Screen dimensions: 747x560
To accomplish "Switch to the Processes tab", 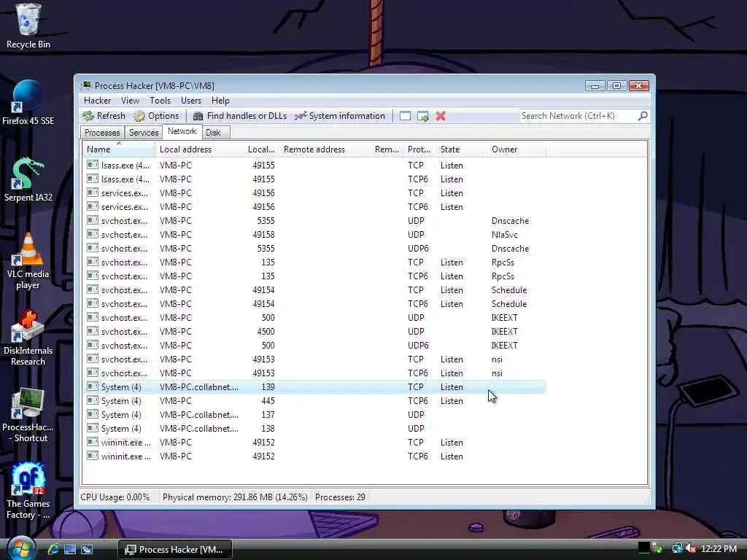I will click(102, 133).
